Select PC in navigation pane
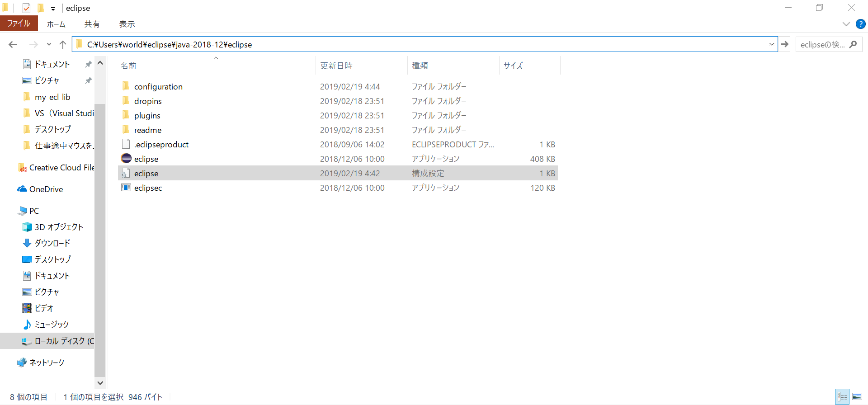Screen dimensions: 868x405 [34, 211]
